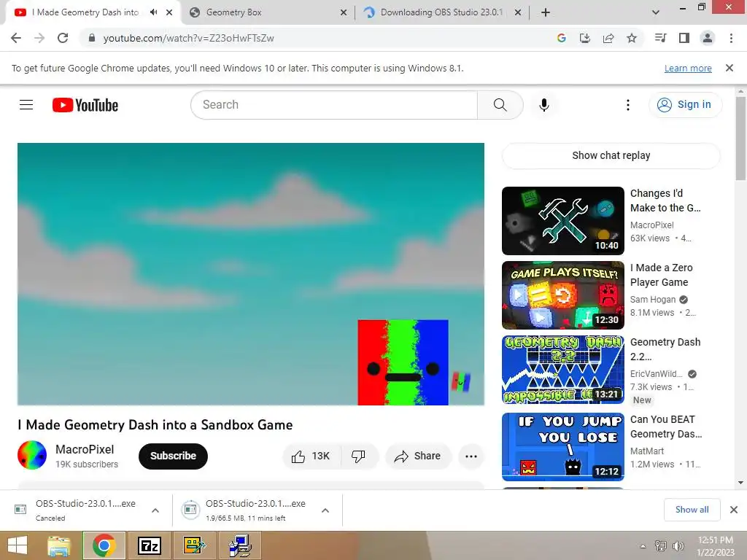Image resolution: width=747 pixels, height=560 pixels.
Task: Click the install app icon in address bar
Action: (584, 38)
